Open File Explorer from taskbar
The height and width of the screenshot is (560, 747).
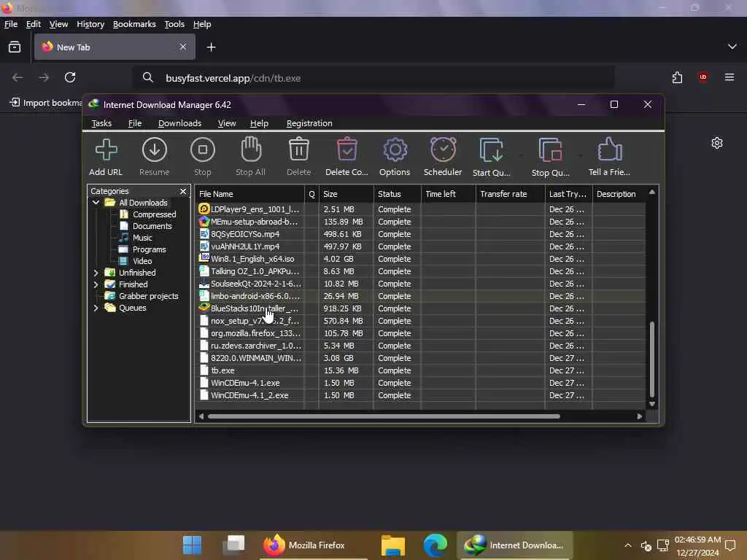coord(393,545)
